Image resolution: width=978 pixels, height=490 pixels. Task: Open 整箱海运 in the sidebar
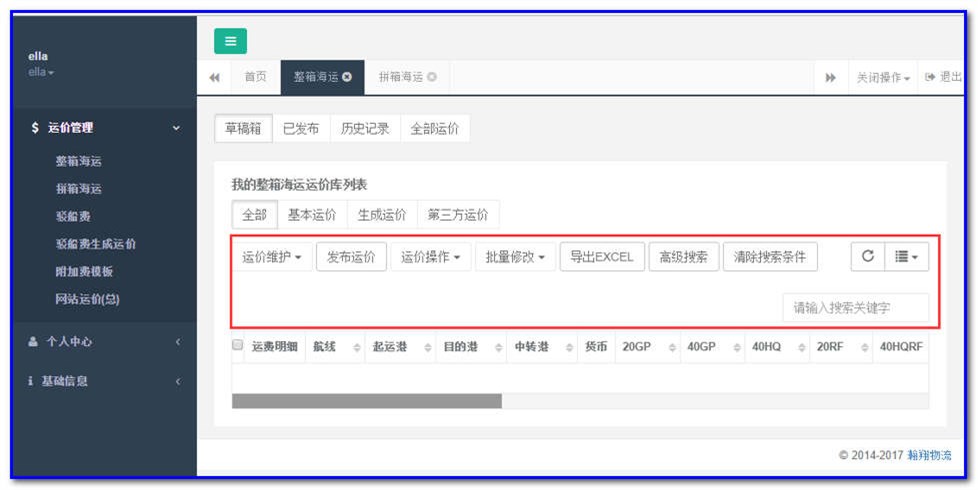coord(79,161)
